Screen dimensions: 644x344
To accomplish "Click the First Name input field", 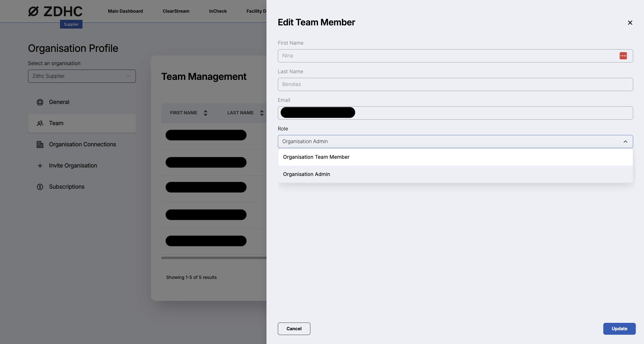I will [455, 56].
